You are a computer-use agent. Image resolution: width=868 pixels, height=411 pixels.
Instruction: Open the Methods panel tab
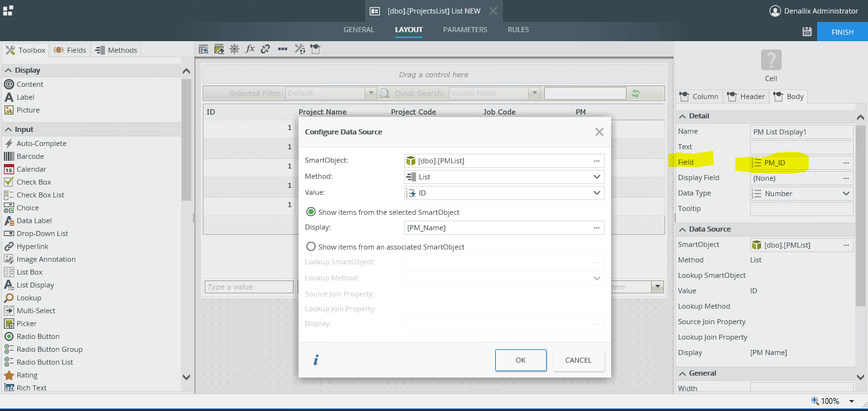[x=116, y=50]
